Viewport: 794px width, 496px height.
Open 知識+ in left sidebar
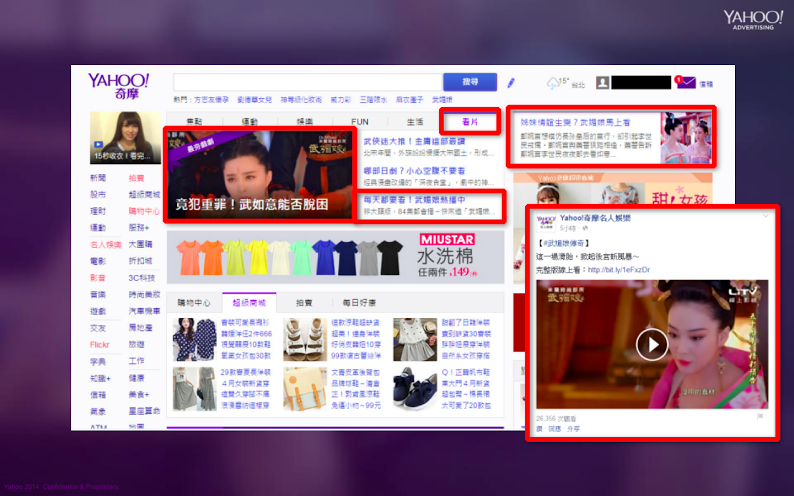(100, 378)
